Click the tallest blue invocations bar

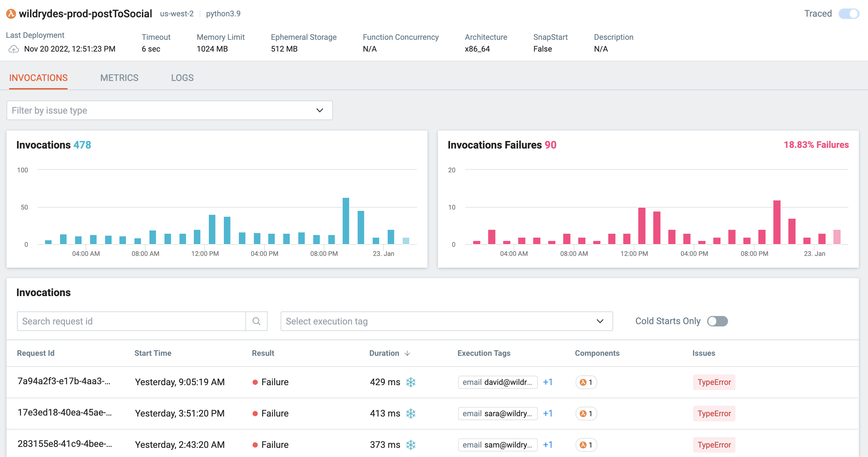346,221
